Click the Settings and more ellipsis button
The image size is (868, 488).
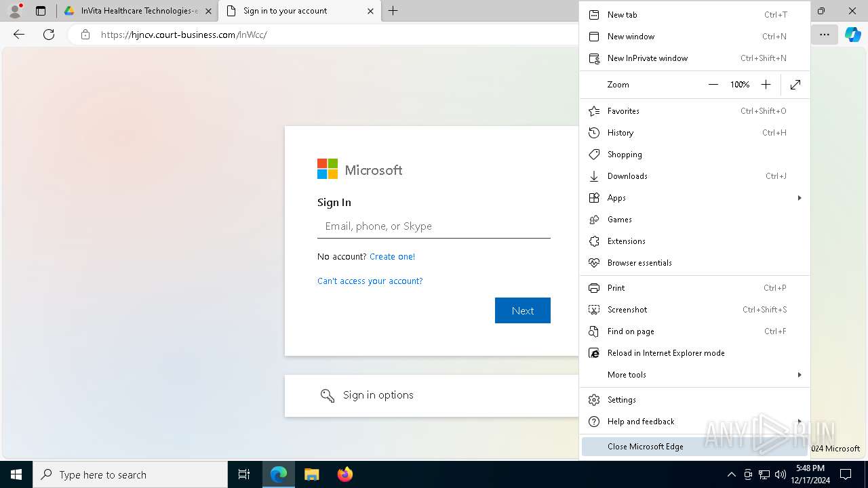point(825,35)
